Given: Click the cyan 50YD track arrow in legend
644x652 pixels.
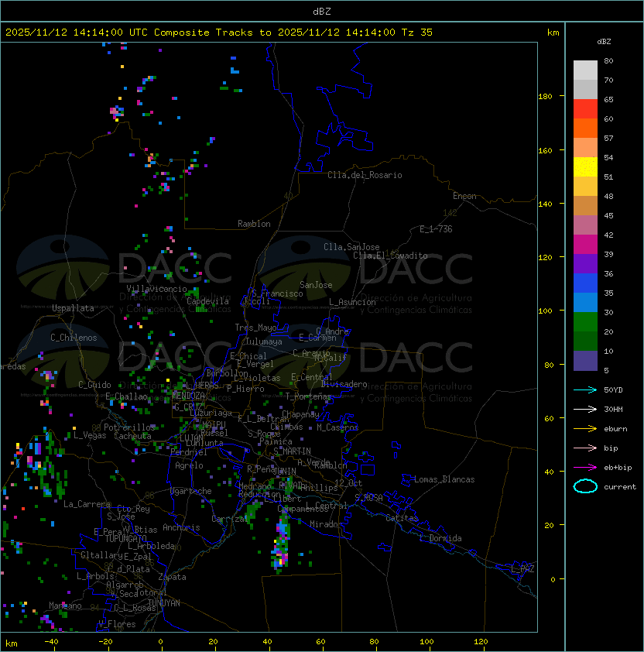Looking at the screenshot, I should tap(585, 389).
